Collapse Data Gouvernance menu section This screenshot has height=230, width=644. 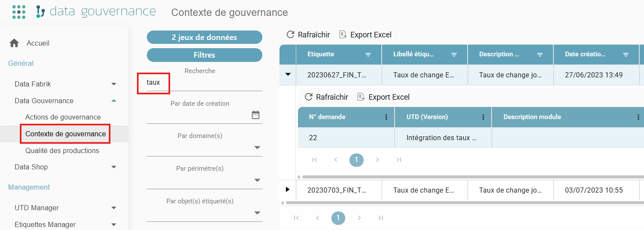click(x=114, y=101)
